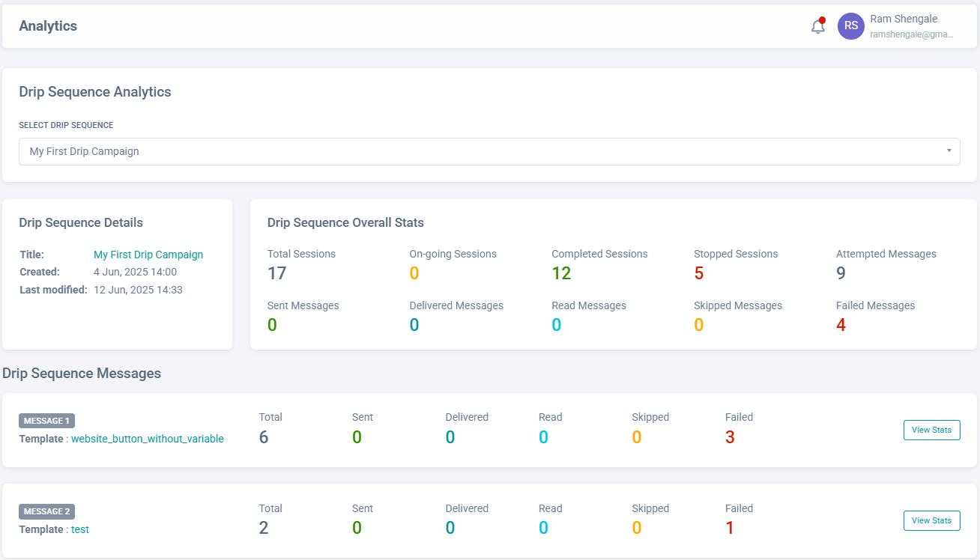Click the Completed Sessions value 12
This screenshot has width=980, height=560.
(x=561, y=273)
